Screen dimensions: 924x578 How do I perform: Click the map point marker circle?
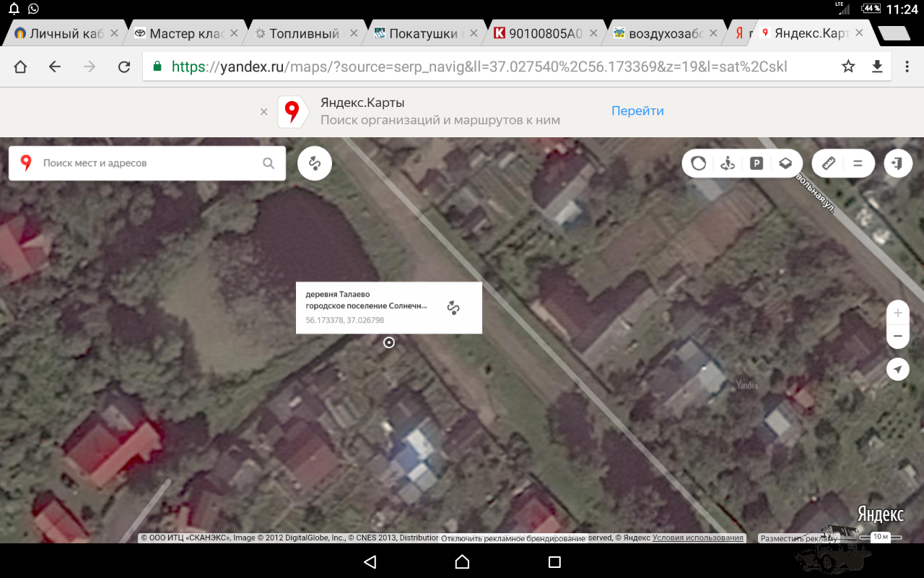pyautogui.click(x=389, y=342)
